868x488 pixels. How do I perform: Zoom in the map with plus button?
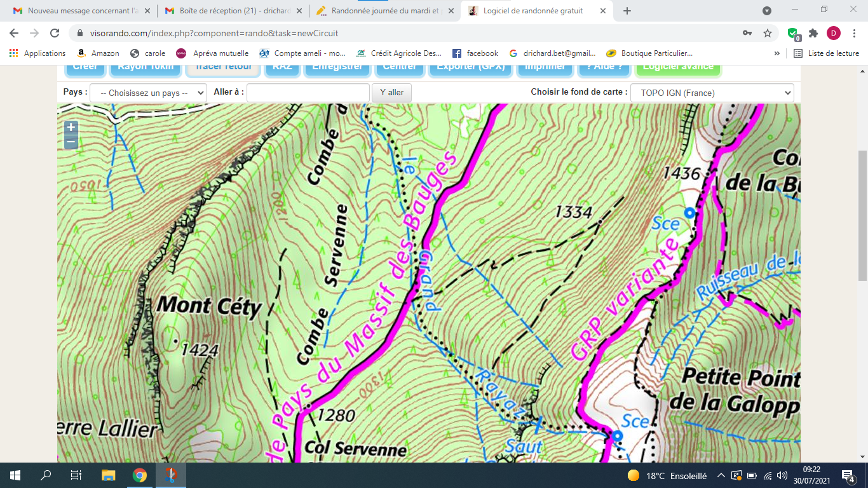point(71,127)
